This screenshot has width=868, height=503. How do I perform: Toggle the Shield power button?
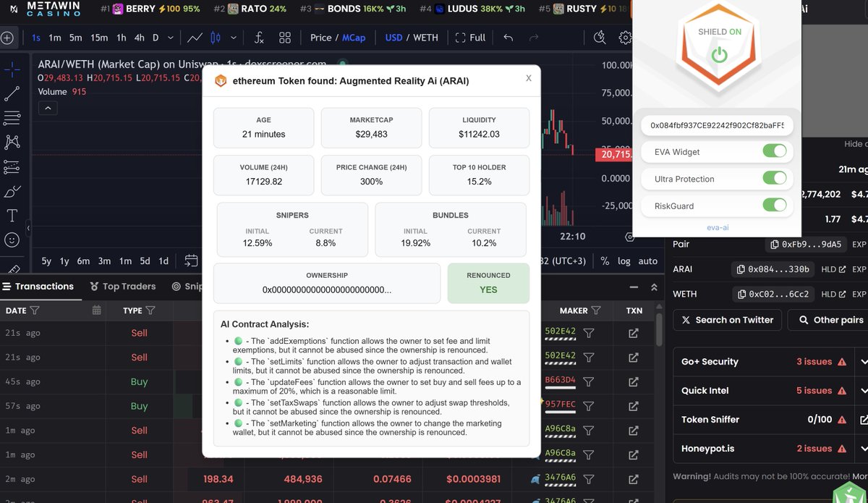click(718, 54)
